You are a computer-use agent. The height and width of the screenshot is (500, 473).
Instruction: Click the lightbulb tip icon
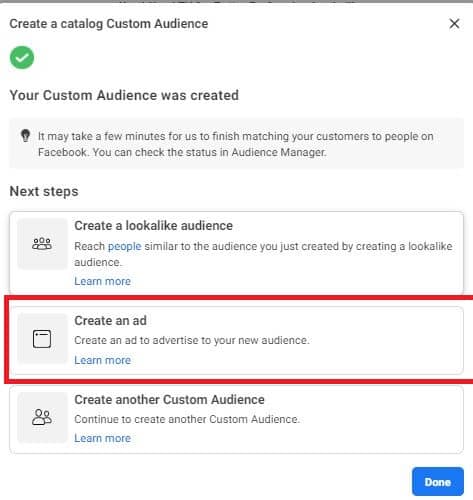pyautogui.click(x=25, y=136)
